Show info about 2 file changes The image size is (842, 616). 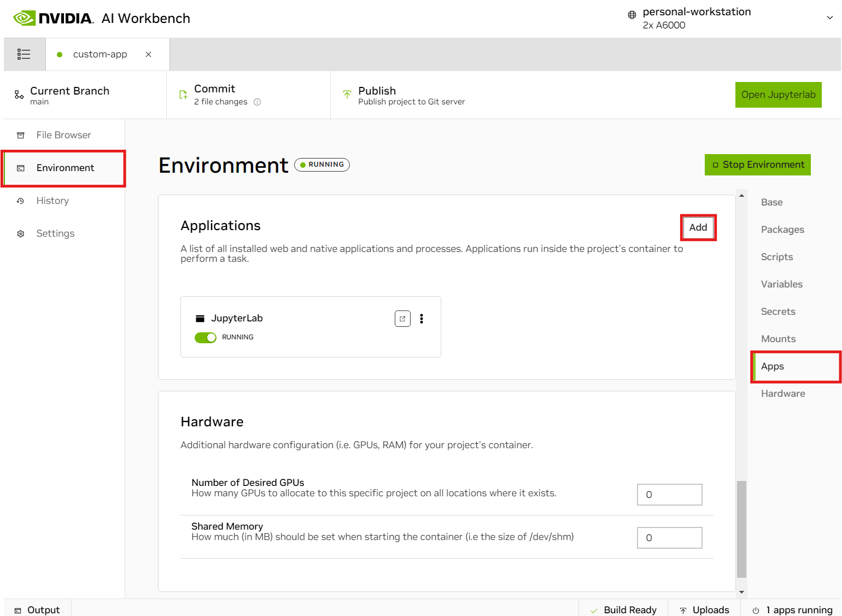pos(257,102)
